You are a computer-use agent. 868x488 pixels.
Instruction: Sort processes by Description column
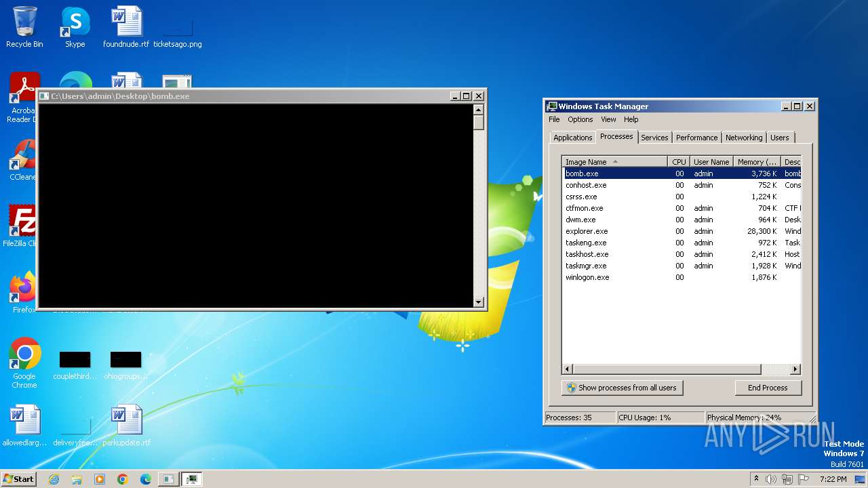coord(791,162)
